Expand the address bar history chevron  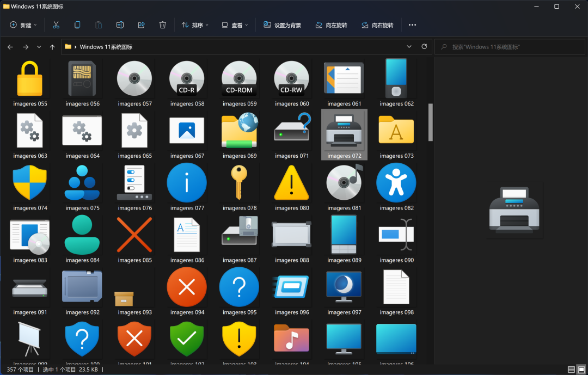pyautogui.click(x=409, y=46)
